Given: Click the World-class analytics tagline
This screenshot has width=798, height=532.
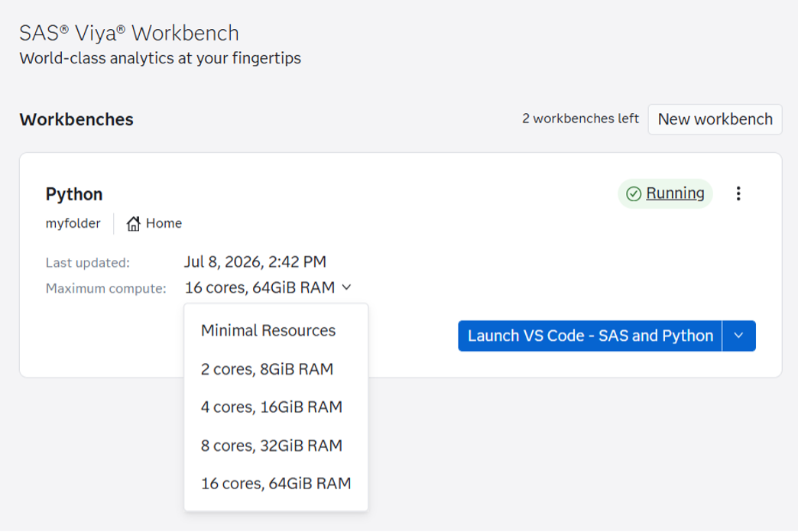Looking at the screenshot, I should click(x=161, y=59).
